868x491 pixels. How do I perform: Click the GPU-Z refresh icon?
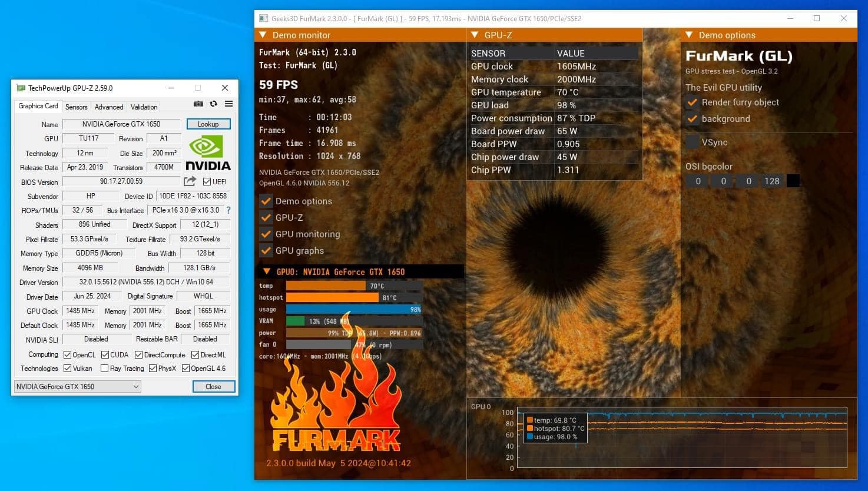tap(213, 104)
